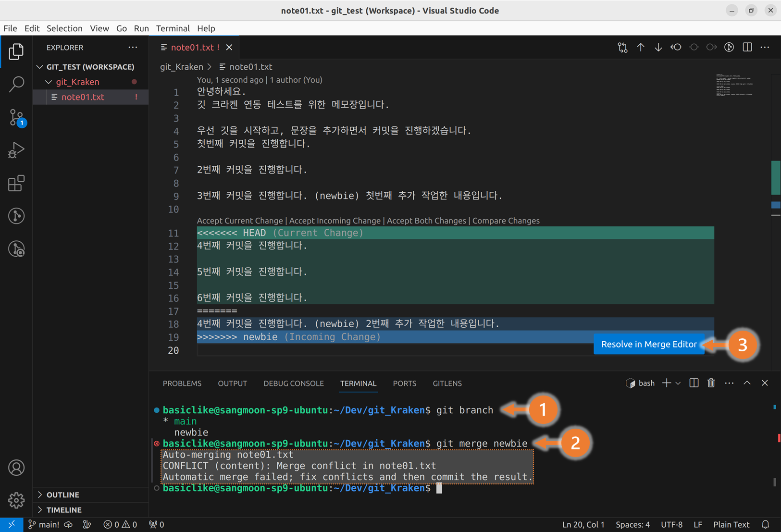Viewport: 781px width, 532px height.
Task: Expand the TIMELINE section
Action: coord(64,510)
